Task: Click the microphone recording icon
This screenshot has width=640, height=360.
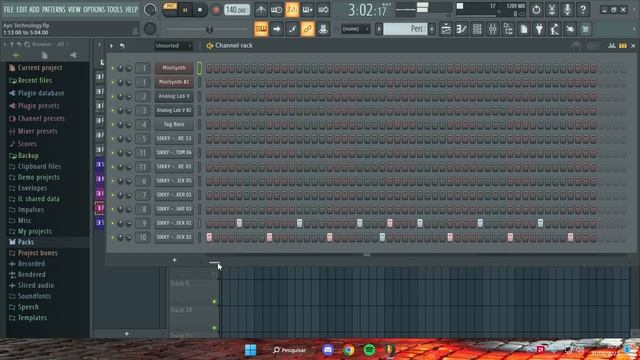Action: coord(567,9)
